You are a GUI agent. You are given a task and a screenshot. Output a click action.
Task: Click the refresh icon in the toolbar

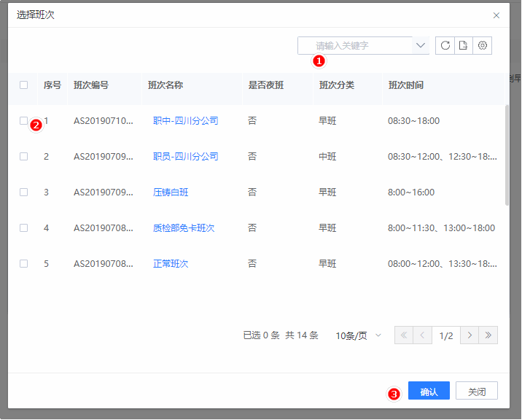coord(445,46)
